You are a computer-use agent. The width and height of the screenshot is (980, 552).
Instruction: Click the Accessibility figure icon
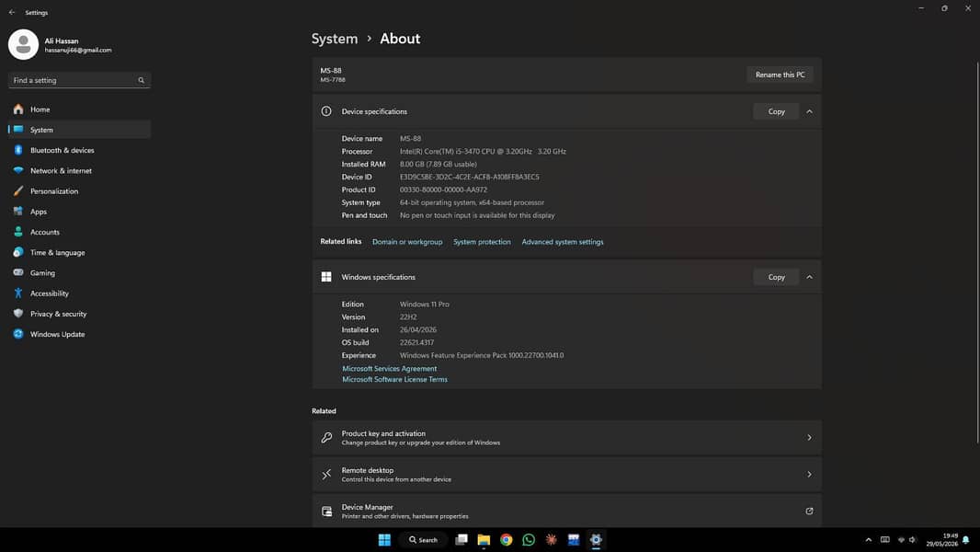(18, 293)
